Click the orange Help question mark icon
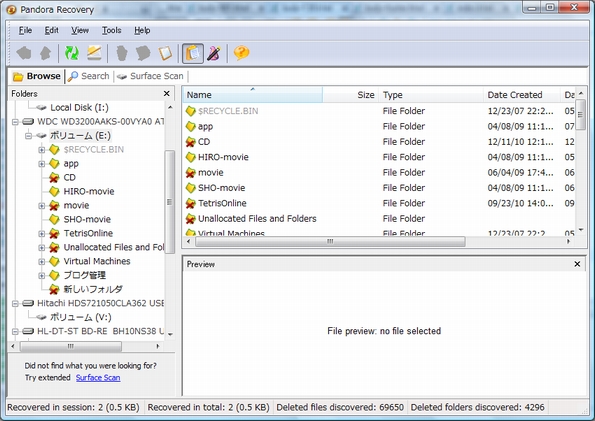Image resolution: width=595 pixels, height=421 pixels. coord(241,53)
